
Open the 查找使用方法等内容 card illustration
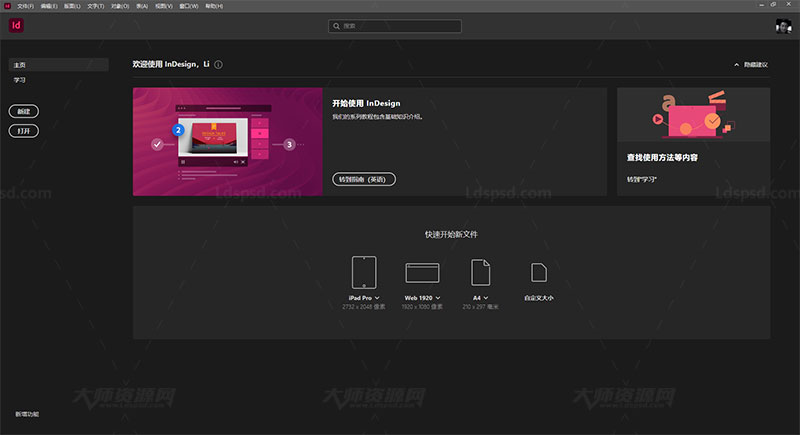click(x=693, y=115)
